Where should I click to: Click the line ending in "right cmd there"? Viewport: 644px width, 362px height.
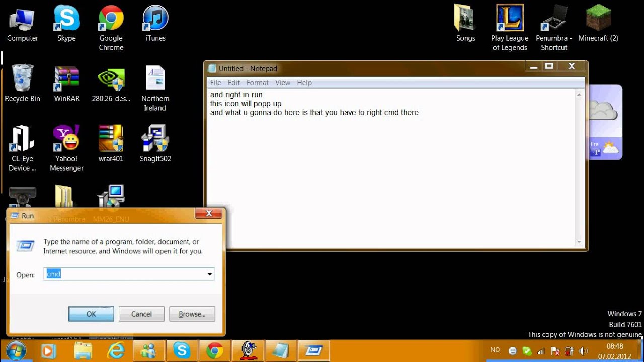[314, 113]
